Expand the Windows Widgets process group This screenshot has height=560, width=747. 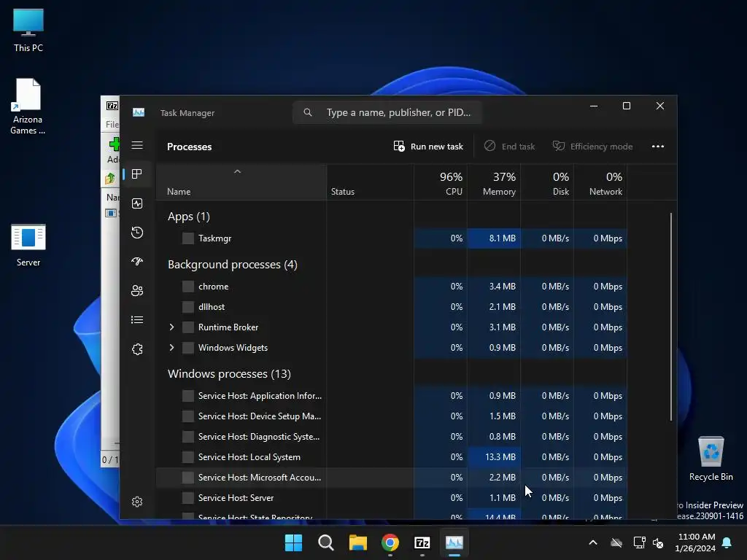click(171, 348)
